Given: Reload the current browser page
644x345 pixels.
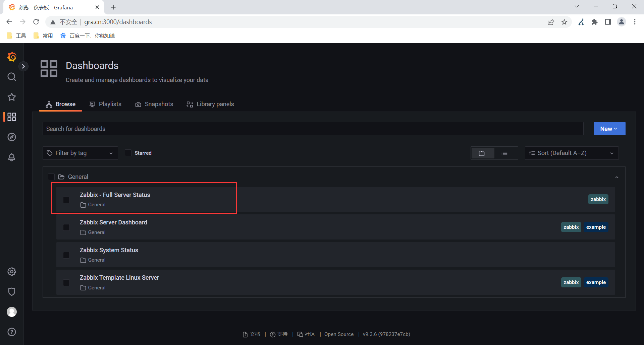Looking at the screenshot, I should (36, 22).
